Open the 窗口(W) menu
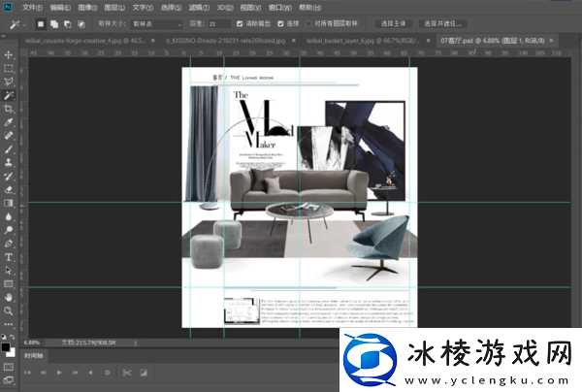This screenshot has width=582, height=392. pyautogui.click(x=280, y=8)
